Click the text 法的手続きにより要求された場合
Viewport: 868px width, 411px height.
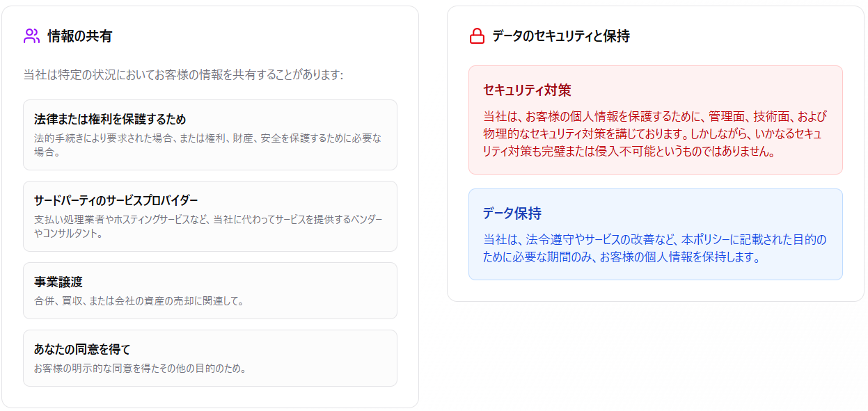208,145
